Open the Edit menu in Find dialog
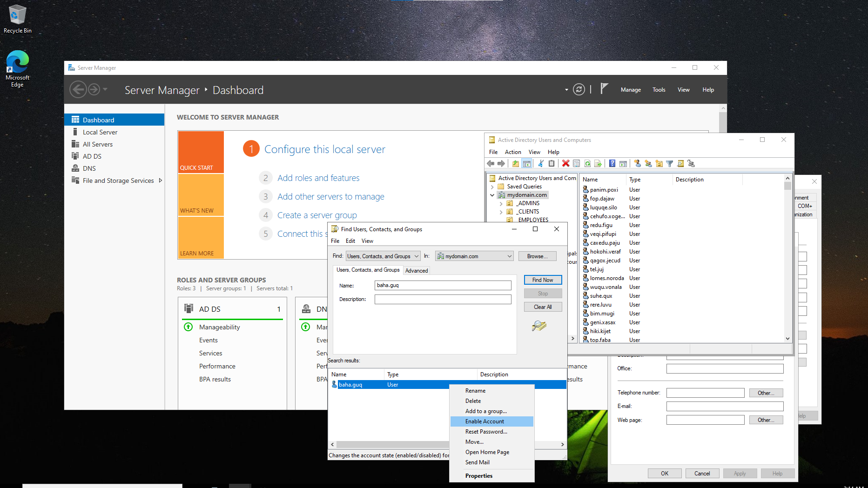Image resolution: width=868 pixels, height=488 pixels. 350,241
